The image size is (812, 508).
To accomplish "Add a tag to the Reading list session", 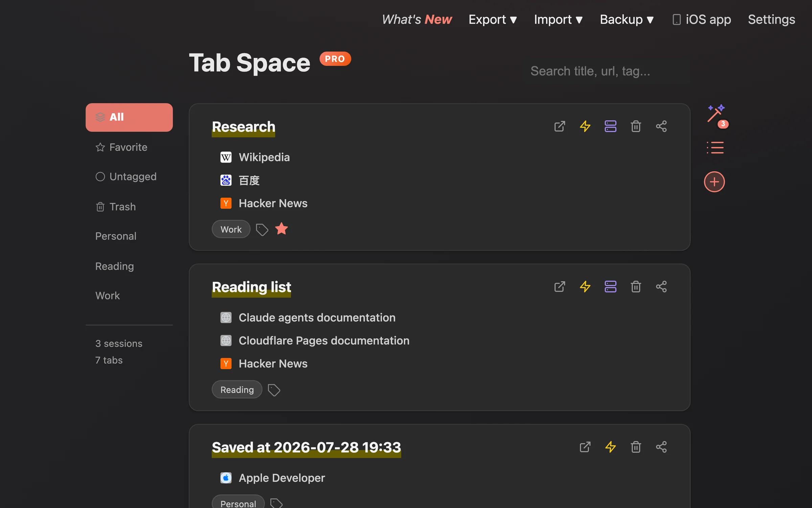I will tap(274, 390).
